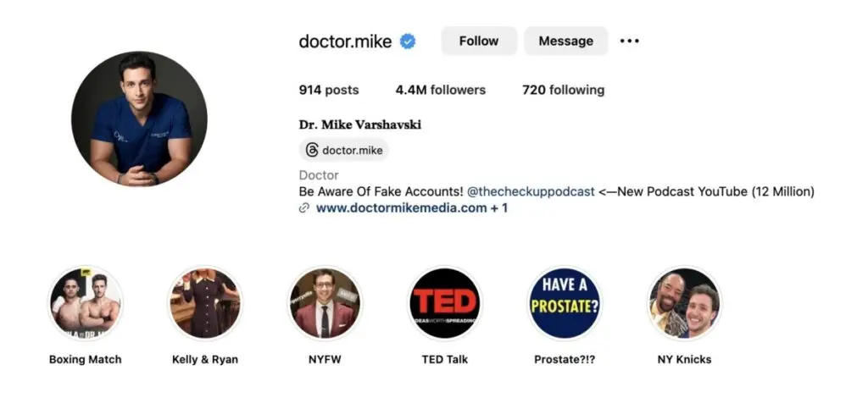This screenshot has height=409, width=868.
Task: View the Kelly & Ryan highlight
Action: tap(205, 303)
